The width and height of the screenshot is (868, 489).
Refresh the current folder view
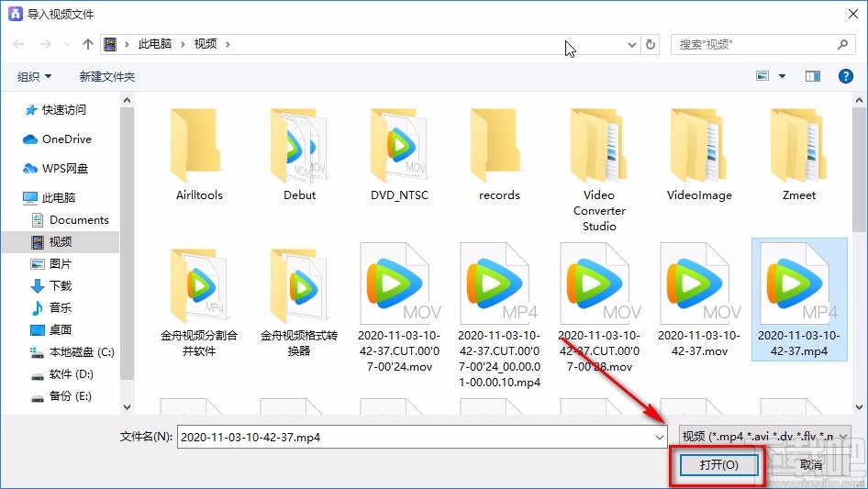click(x=651, y=44)
